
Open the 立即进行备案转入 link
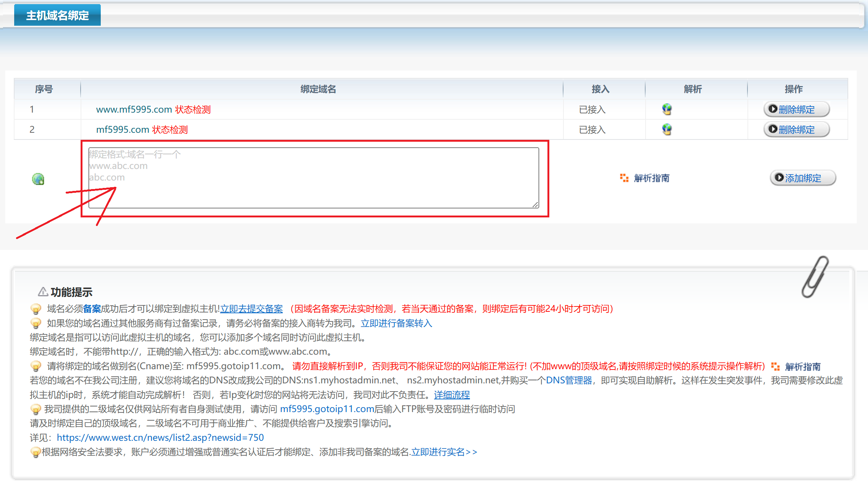click(x=396, y=323)
